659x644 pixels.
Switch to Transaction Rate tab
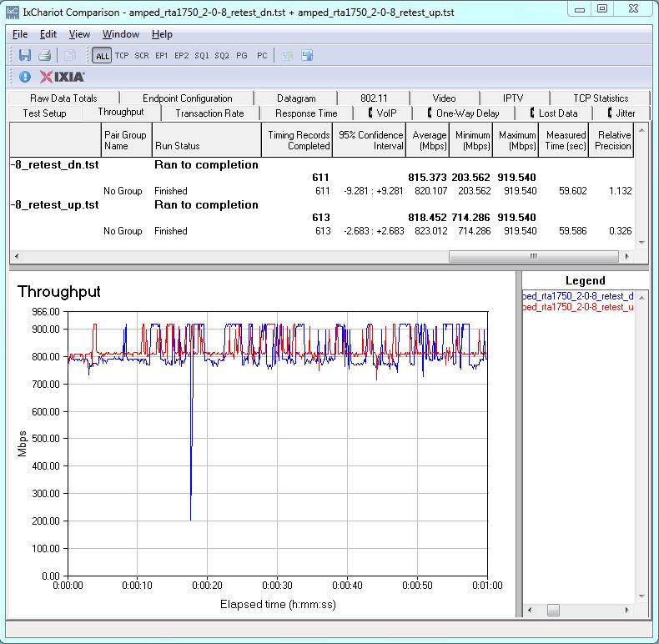click(x=209, y=113)
